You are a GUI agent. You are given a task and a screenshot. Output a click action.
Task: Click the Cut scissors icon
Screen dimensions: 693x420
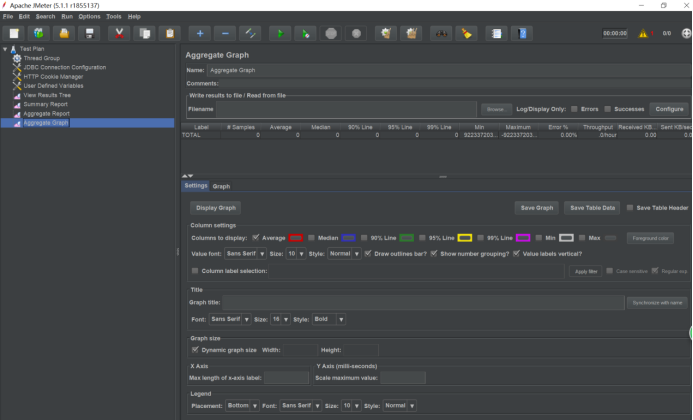(119, 34)
